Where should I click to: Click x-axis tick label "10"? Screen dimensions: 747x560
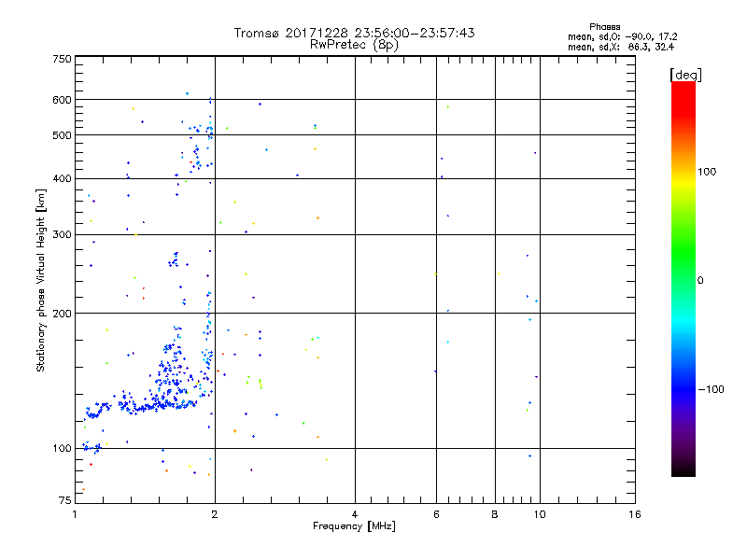click(540, 514)
